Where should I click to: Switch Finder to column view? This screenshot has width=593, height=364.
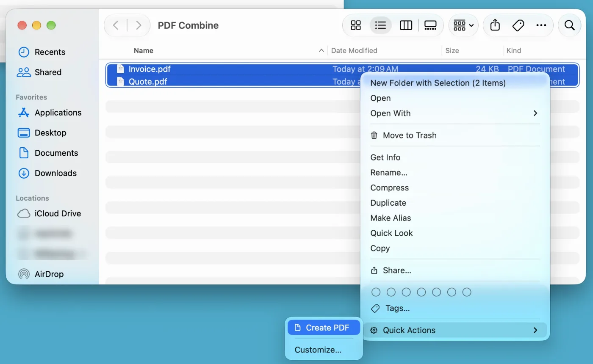click(406, 25)
